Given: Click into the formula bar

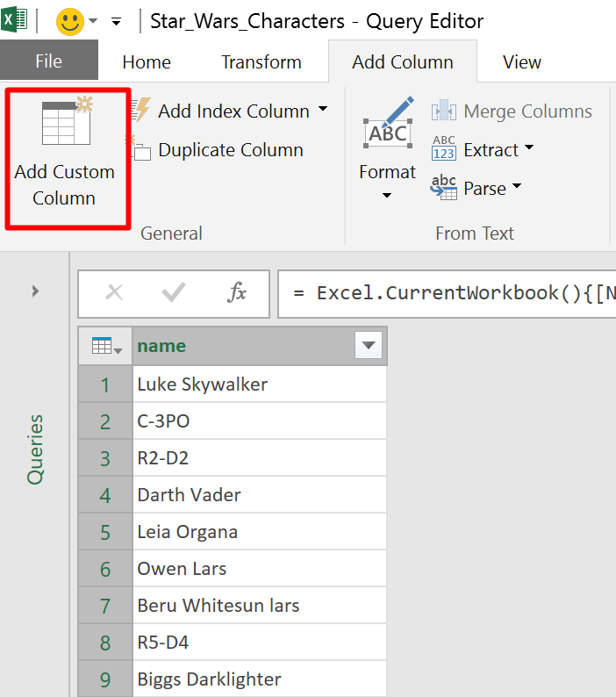Looking at the screenshot, I should tap(447, 293).
